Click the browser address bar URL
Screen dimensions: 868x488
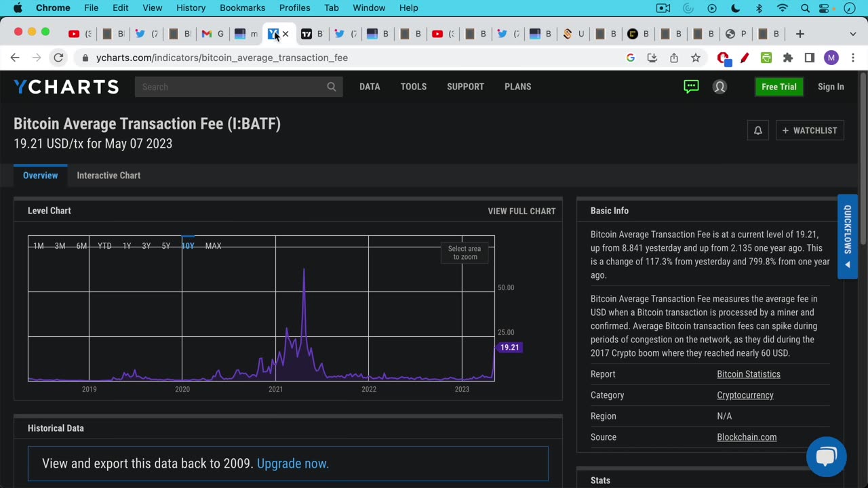tap(222, 58)
